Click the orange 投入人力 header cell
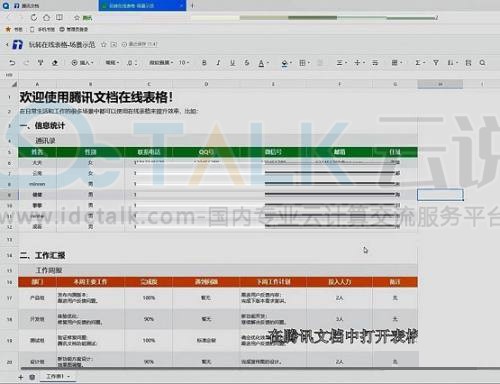Viewport: 500px width, 384px height. tap(339, 282)
